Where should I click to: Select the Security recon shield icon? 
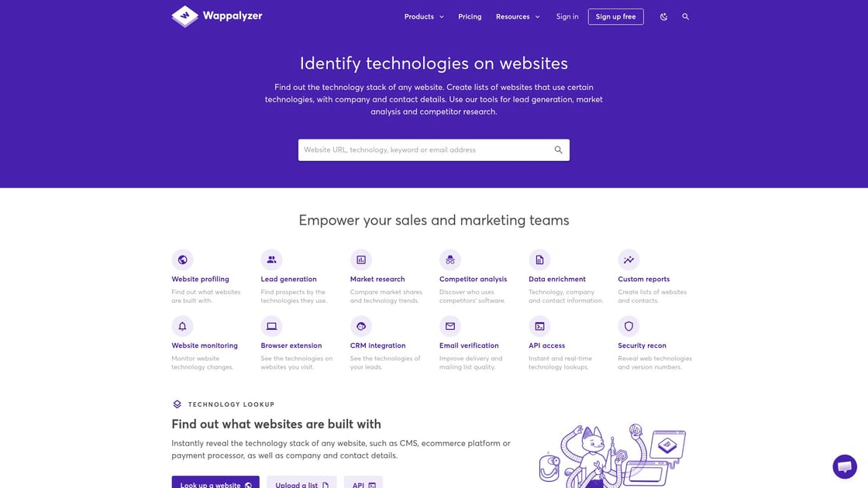point(629,326)
